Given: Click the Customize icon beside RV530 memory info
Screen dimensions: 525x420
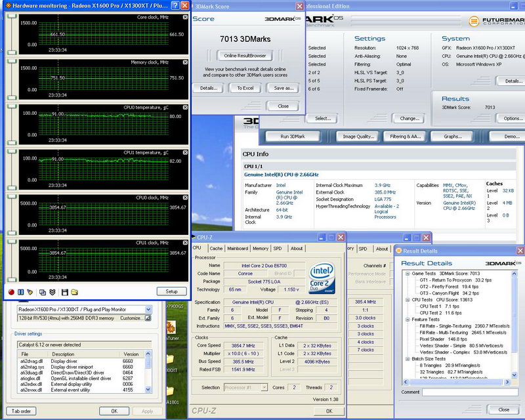Looking at the screenshot, I should (x=148, y=318).
